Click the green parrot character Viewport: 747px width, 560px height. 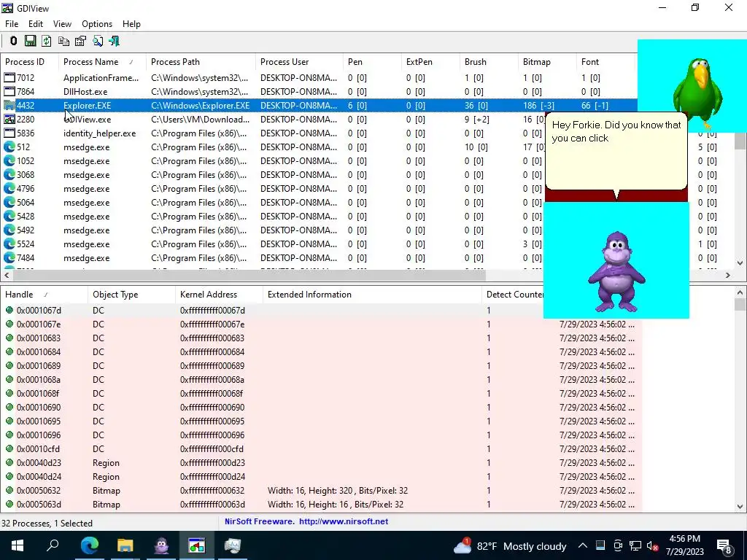click(x=697, y=93)
